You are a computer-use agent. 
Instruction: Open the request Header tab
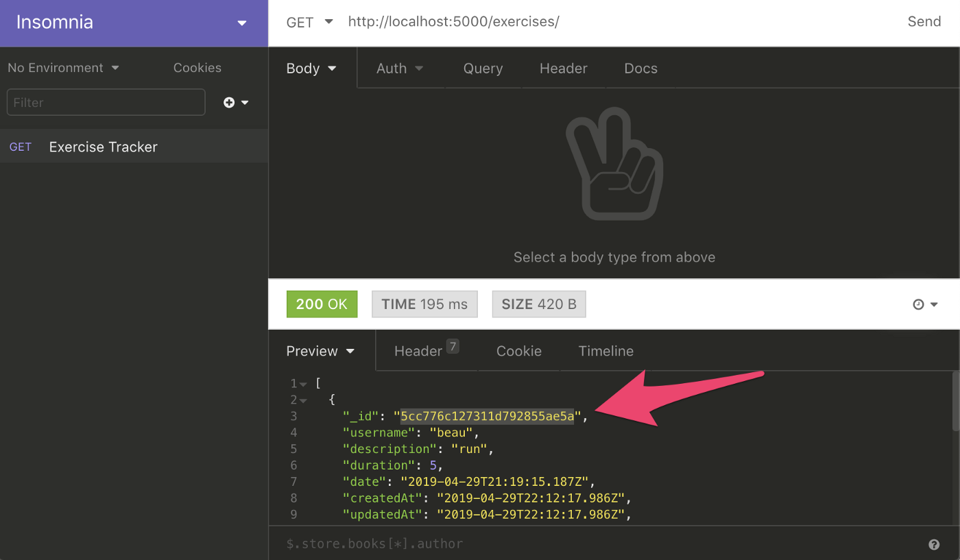point(564,69)
